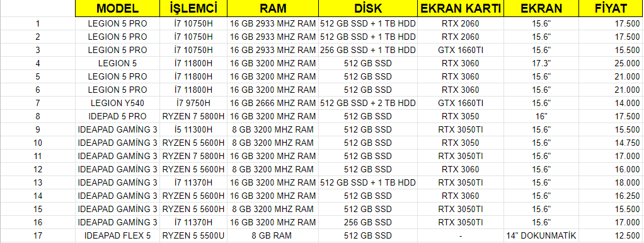Screen dimensions: 644x243
Task: Select the 12.500 price cell
Action: pyautogui.click(x=611, y=235)
